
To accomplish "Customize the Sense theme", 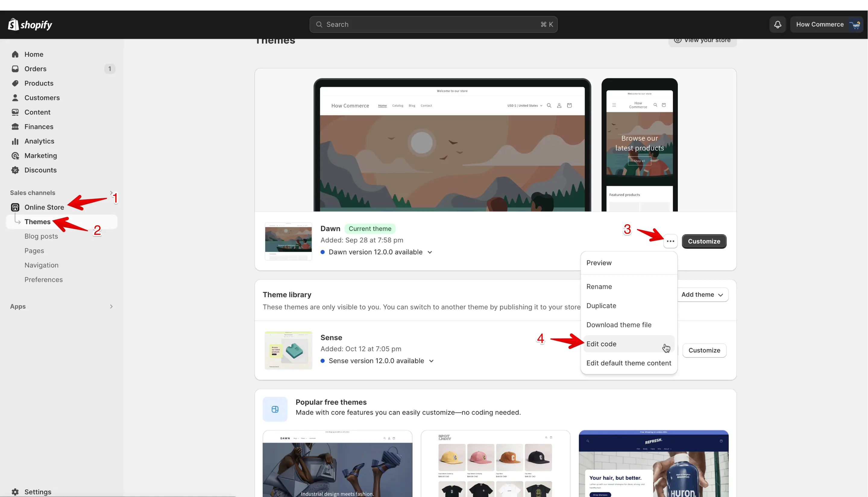I will pos(704,350).
